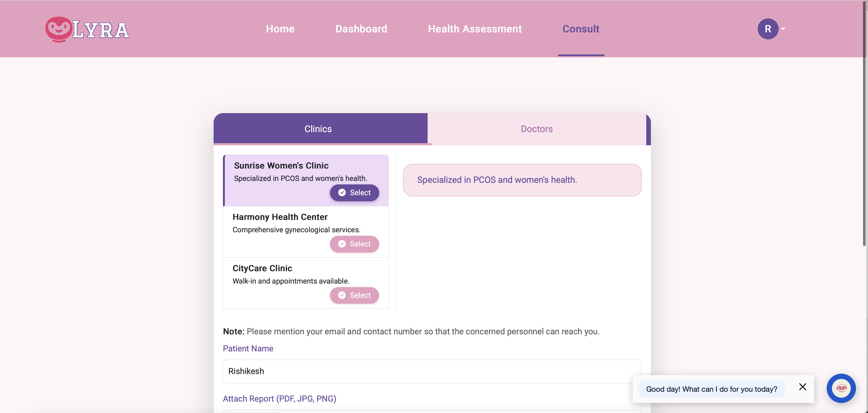Viewport: 868px width, 413px height.
Task: Pick the CityCare Clinic listing
Action: tap(262, 268)
